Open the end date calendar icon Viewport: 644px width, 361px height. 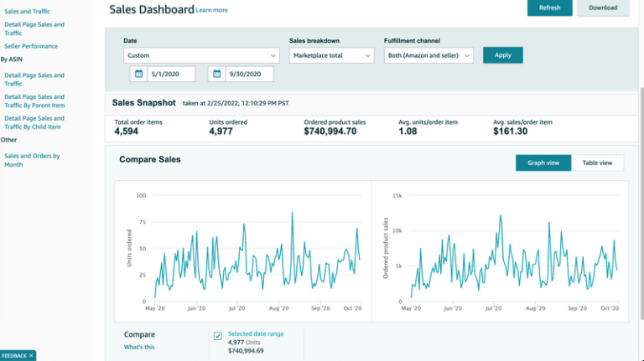point(216,75)
